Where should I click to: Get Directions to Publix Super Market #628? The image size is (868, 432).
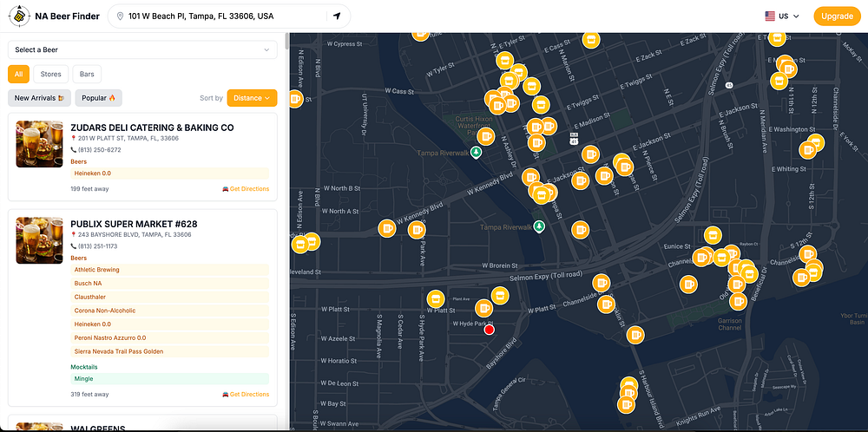[x=246, y=395]
